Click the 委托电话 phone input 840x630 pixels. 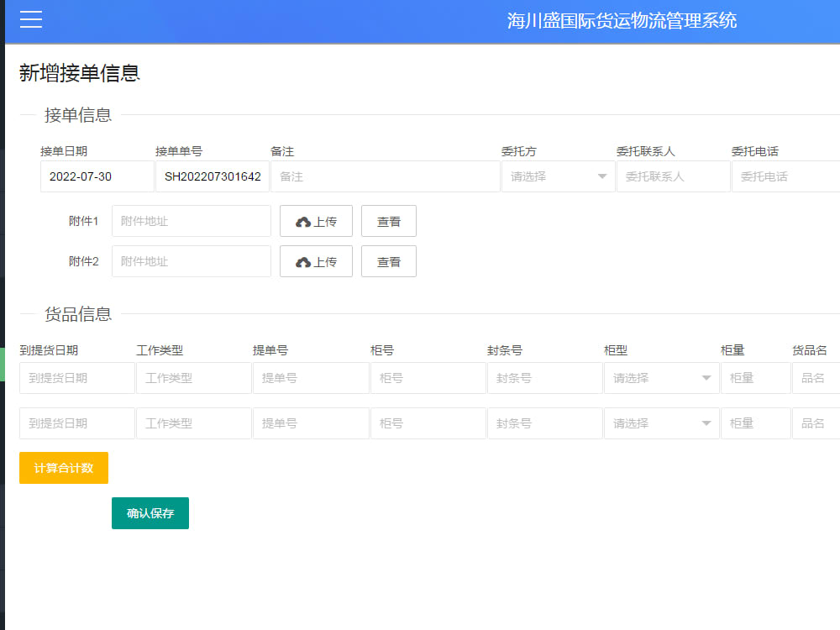click(785, 176)
